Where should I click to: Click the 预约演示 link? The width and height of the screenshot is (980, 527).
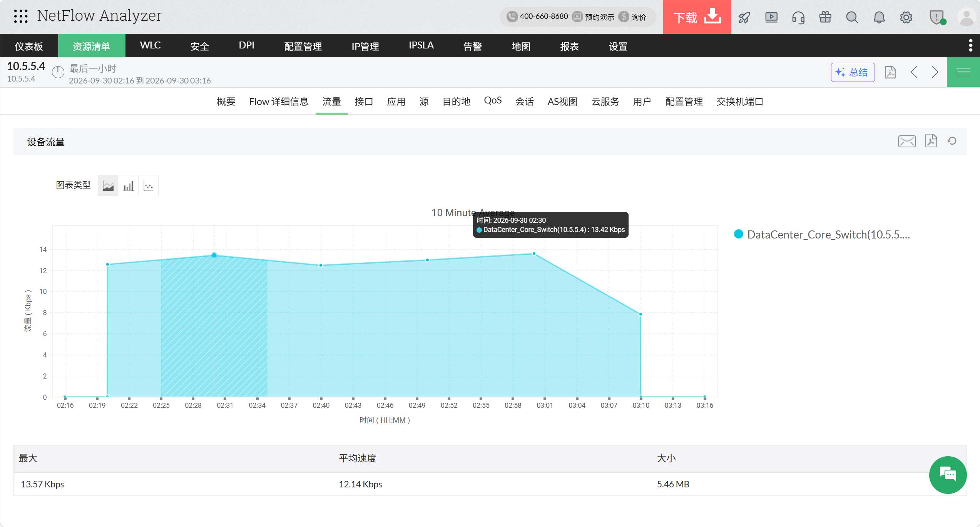593,17
